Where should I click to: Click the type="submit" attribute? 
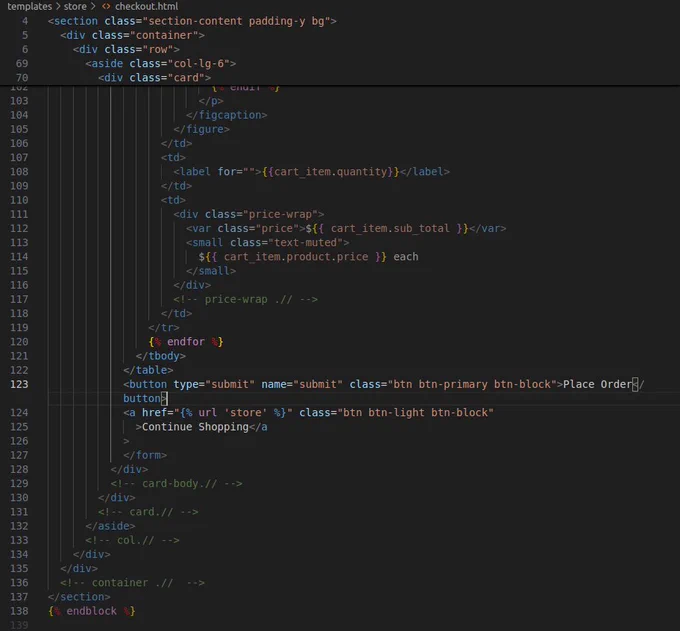tap(214, 384)
